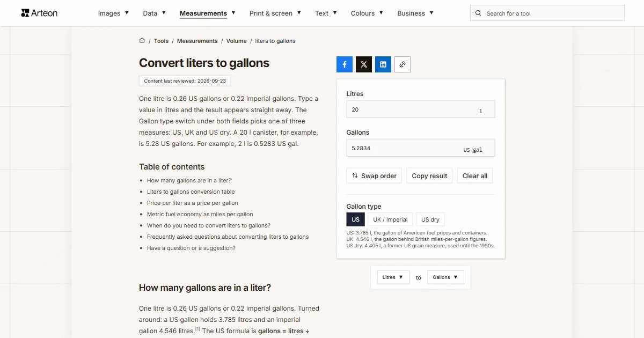This screenshot has height=338, width=644.
Task: Jump to Frequently asked questions section
Action: (228, 237)
